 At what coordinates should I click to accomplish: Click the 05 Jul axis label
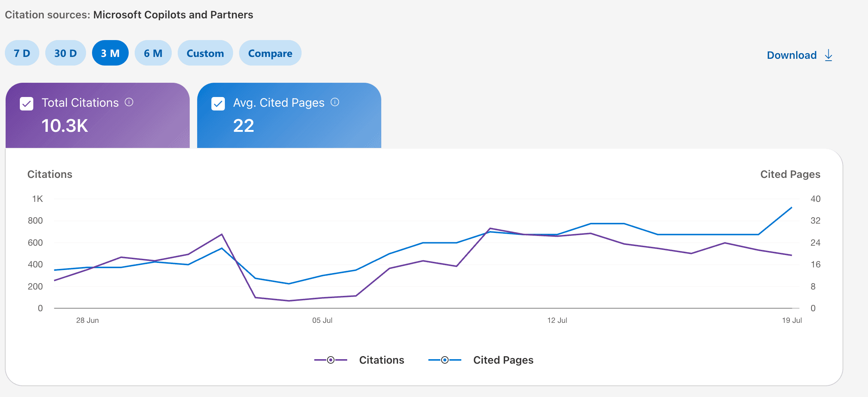pos(322,320)
